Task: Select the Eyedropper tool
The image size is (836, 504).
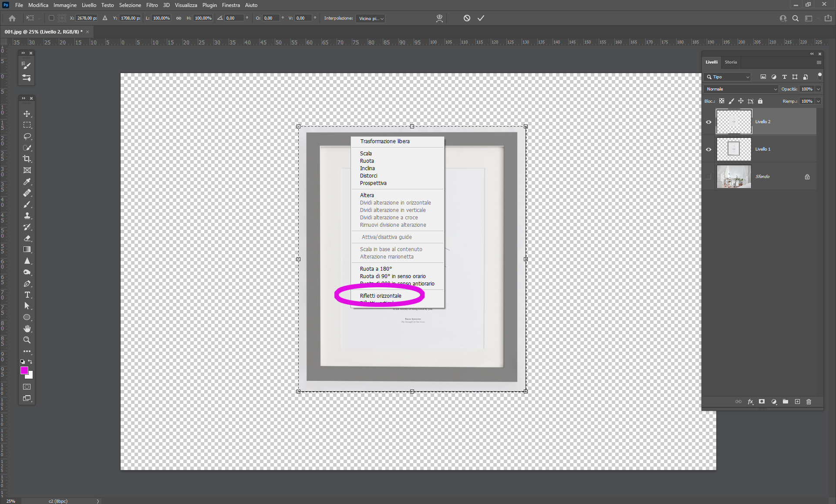Action: click(27, 181)
